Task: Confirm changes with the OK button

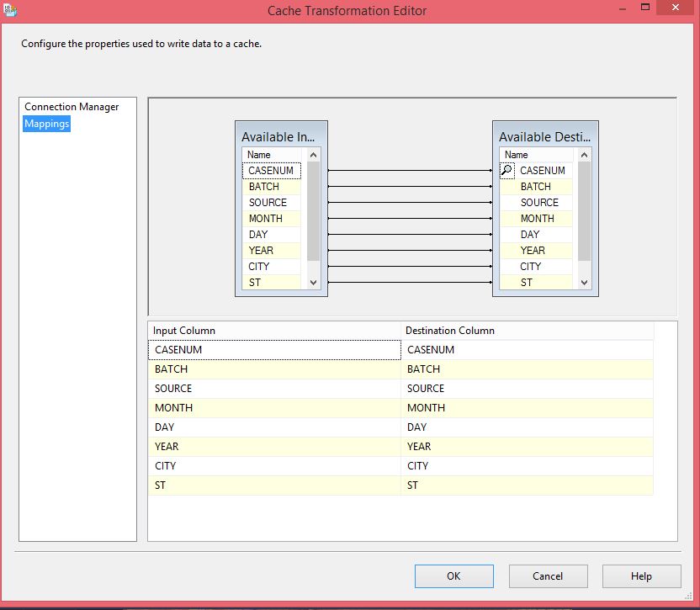Action: [x=453, y=576]
